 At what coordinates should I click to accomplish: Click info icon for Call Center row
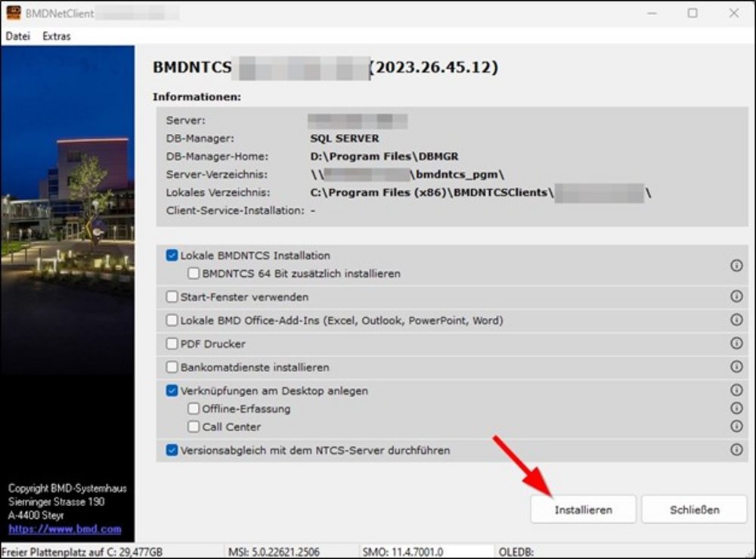(736, 427)
